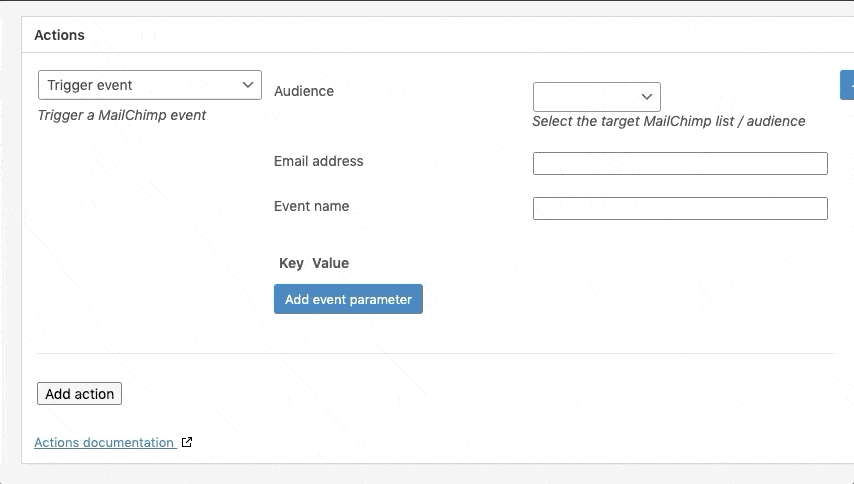854x484 pixels.
Task: Select the Key column header
Action: [x=291, y=263]
